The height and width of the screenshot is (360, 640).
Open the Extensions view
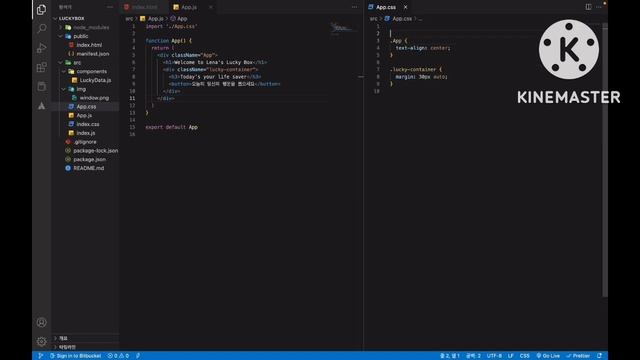click(x=41, y=67)
